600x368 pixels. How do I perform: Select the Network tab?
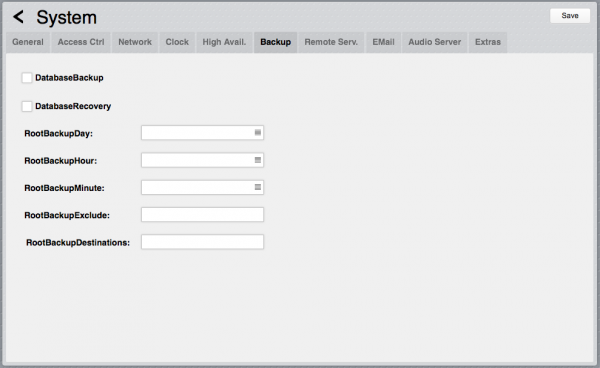click(x=135, y=42)
